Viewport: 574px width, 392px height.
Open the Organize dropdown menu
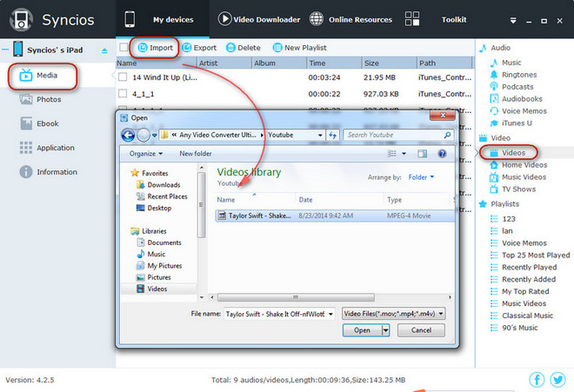146,153
